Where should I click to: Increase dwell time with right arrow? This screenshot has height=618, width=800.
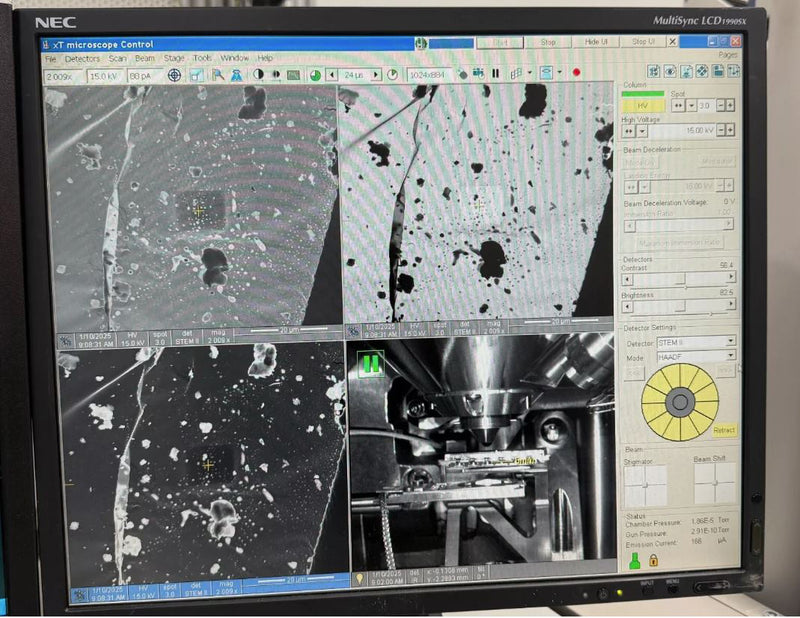click(x=376, y=75)
